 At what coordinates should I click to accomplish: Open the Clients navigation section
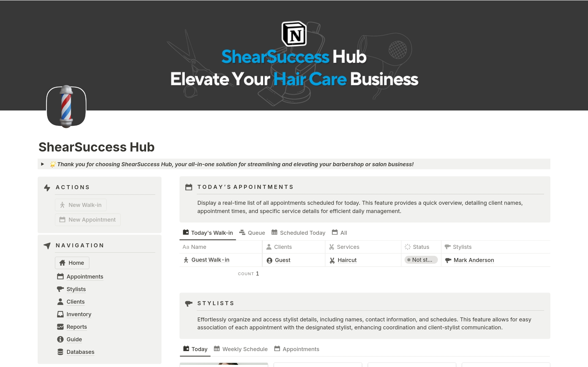75,301
